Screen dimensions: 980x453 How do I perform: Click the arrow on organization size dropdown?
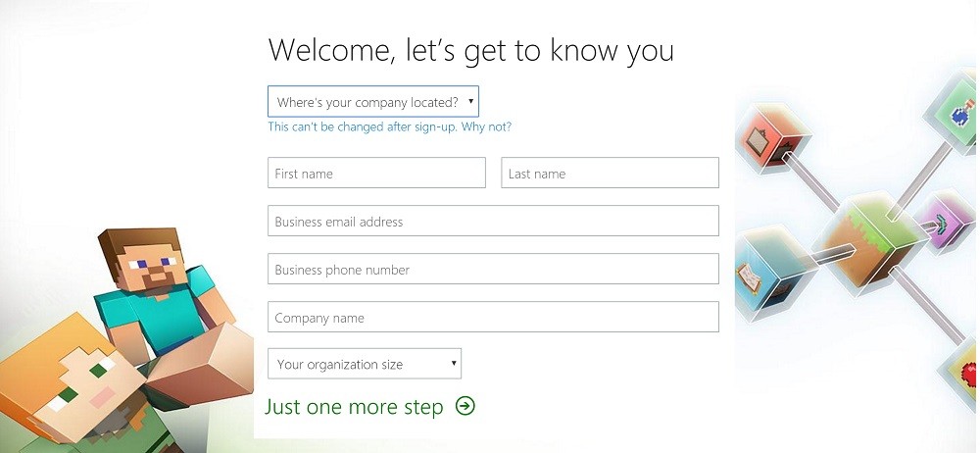point(454,363)
